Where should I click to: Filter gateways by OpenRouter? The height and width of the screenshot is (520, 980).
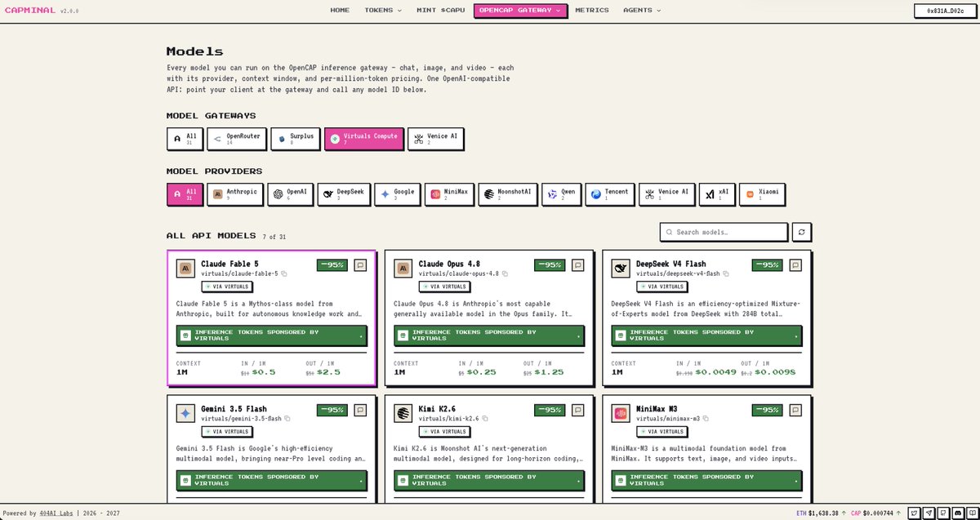237,139
